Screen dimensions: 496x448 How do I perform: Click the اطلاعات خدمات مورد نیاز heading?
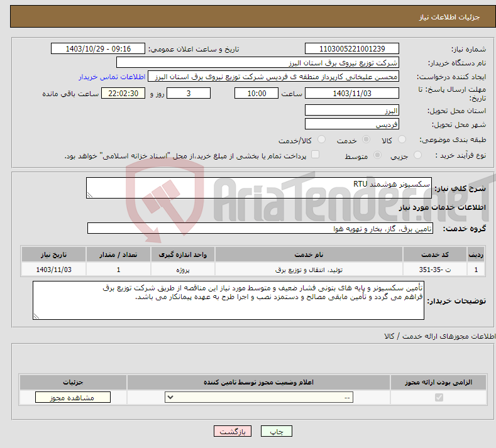(x=442, y=207)
